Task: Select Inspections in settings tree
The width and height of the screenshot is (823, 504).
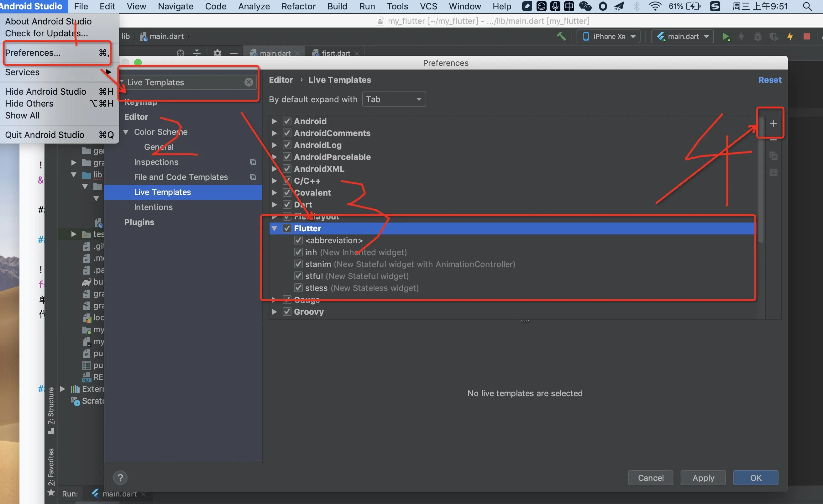Action: click(156, 162)
